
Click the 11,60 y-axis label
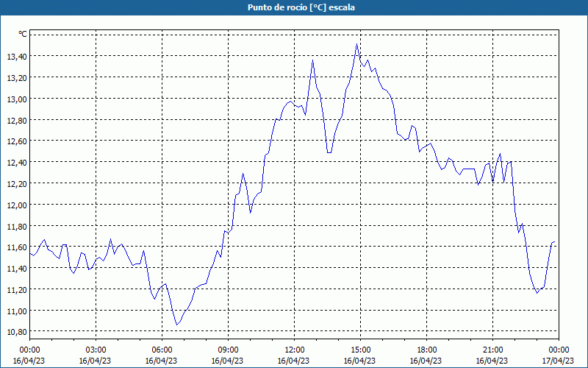17,247
